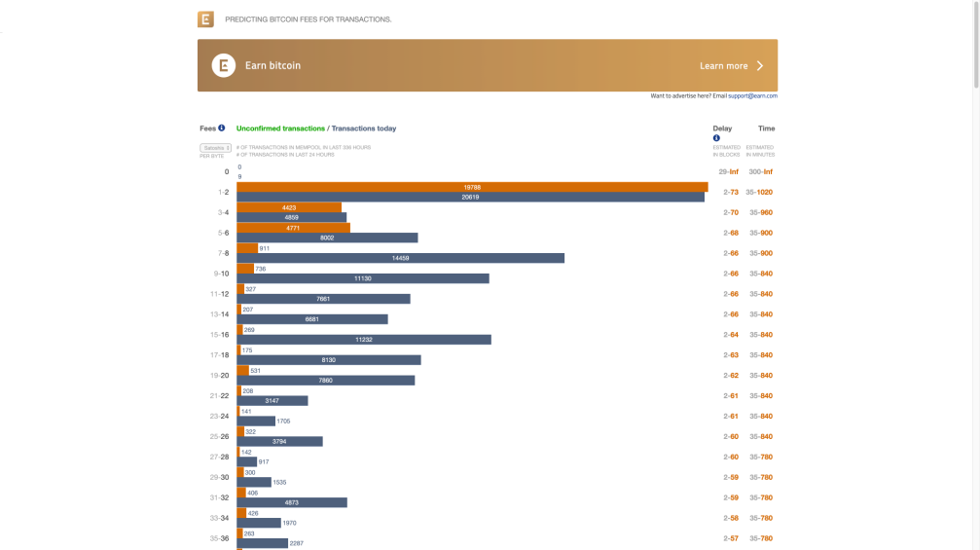The height and width of the screenshot is (550, 980).
Task: Click the orange 4423 bar for 3-4 fees
Action: point(289,207)
